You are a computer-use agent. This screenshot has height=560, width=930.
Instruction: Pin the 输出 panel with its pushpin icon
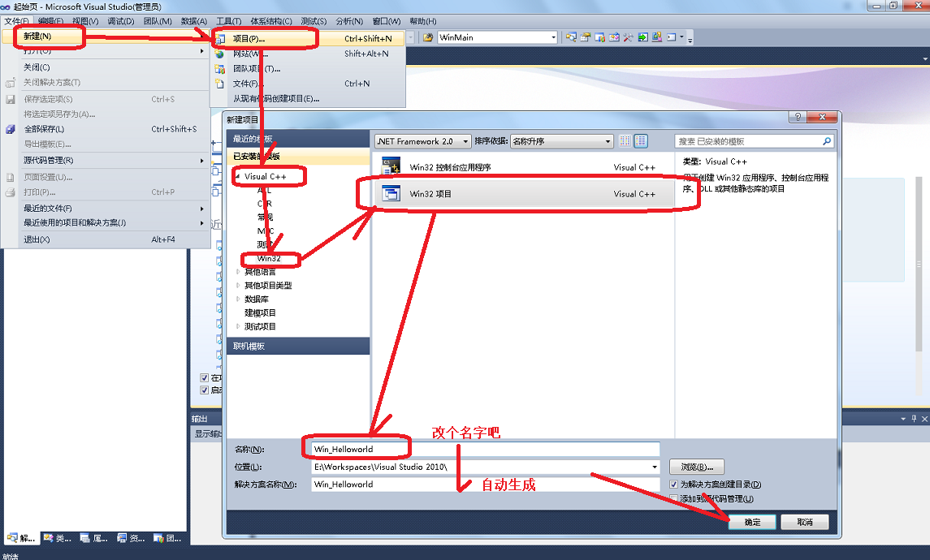(914, 418)
